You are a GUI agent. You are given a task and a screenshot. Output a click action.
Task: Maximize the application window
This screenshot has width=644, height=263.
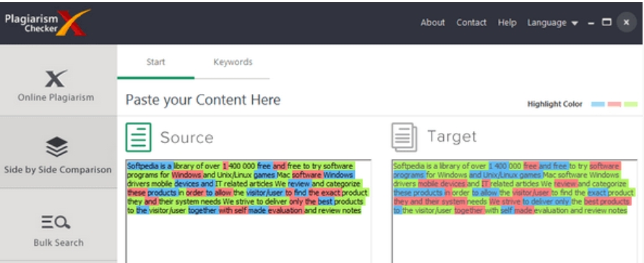pos(606,22)
